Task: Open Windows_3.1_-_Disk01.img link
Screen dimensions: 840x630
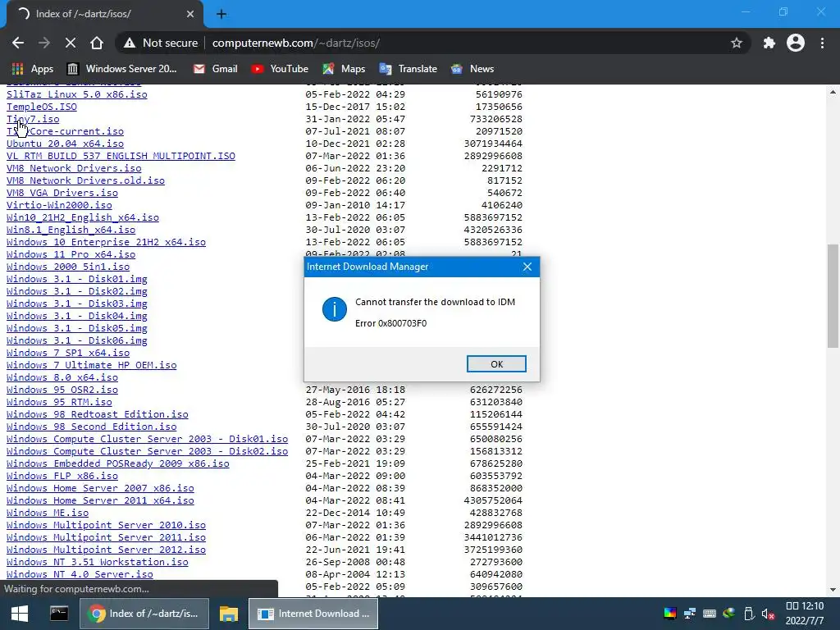Action: click(76, 279)
